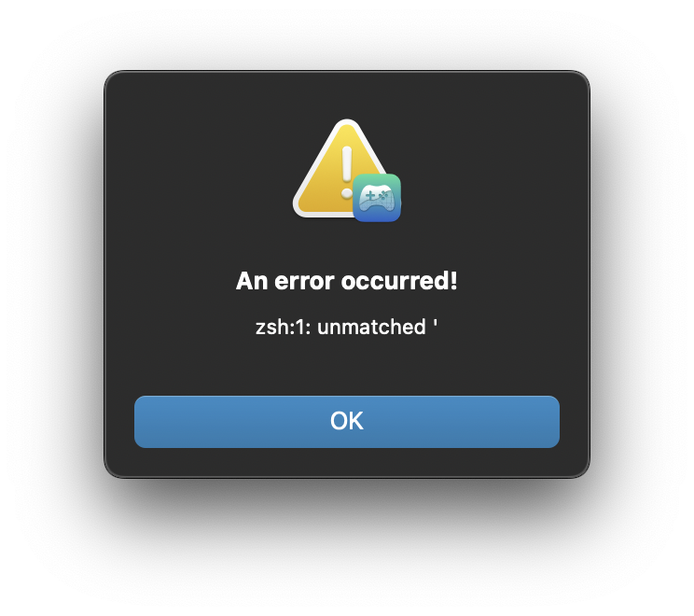Click the "OK" label text
This screenshot has width=694, height=616.
[x=347, y=421]
